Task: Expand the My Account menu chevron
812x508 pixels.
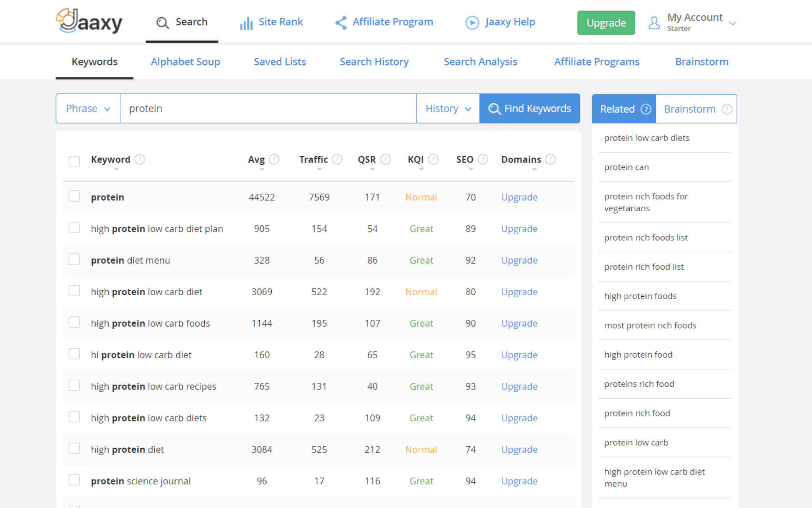Action: click(732, 23)
